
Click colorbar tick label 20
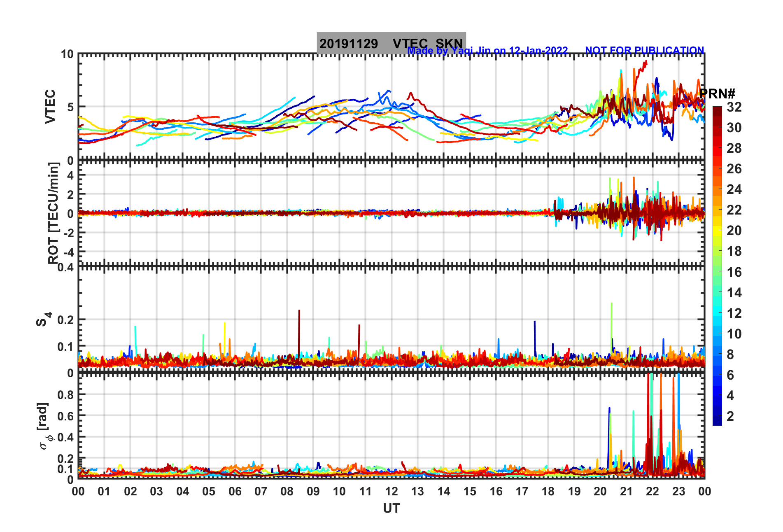point(734,231)
